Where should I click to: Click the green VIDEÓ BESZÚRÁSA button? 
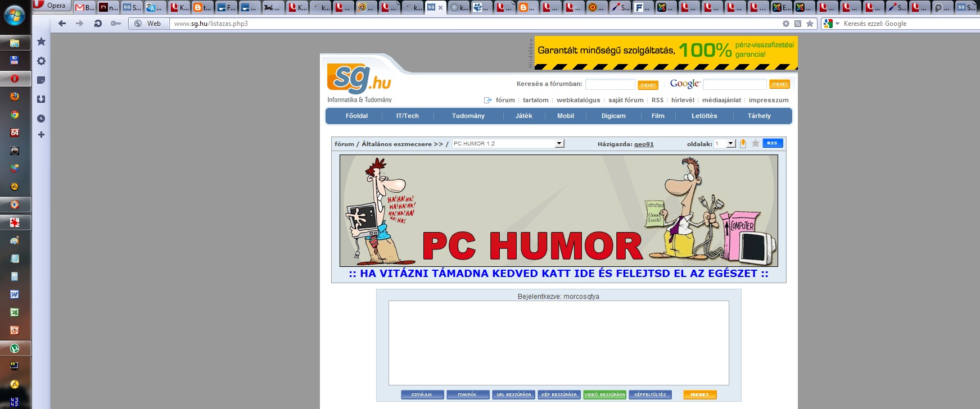604,395
